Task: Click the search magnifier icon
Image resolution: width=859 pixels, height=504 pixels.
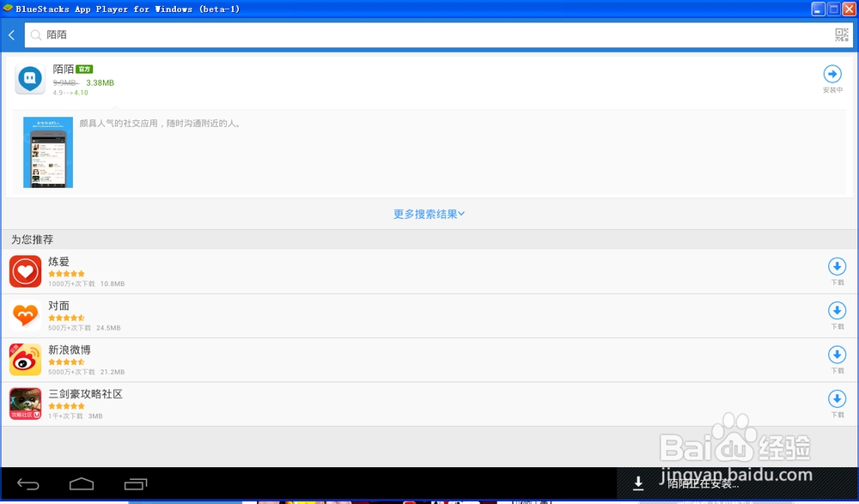Action: pos(36,35)
